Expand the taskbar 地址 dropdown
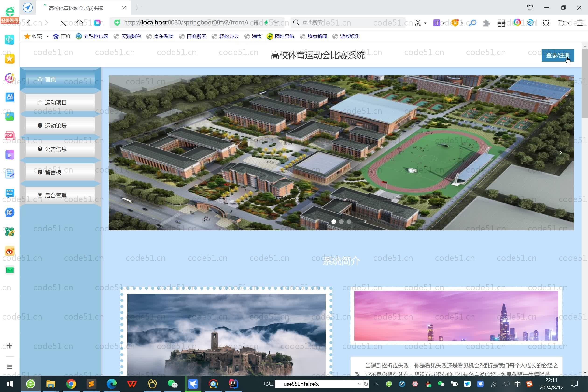Viewport: 588px width, 392px height. tap(359, 384)
